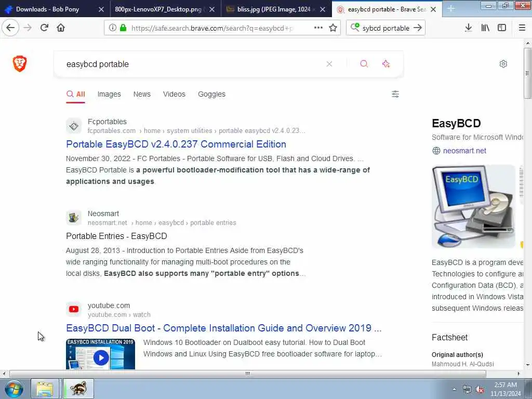
Task: Open the browser home page
Action: [x=61, y=28]
